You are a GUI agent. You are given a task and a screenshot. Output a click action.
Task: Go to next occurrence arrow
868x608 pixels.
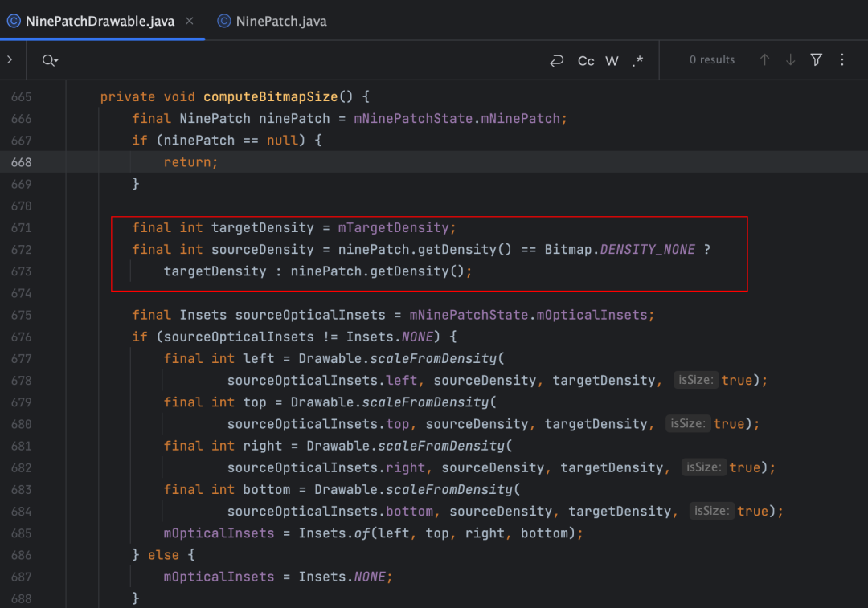(791, 59)
